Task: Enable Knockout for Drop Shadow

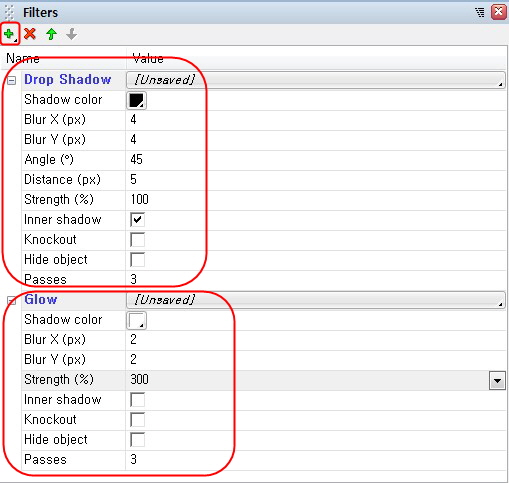Action: click(137, 240)
